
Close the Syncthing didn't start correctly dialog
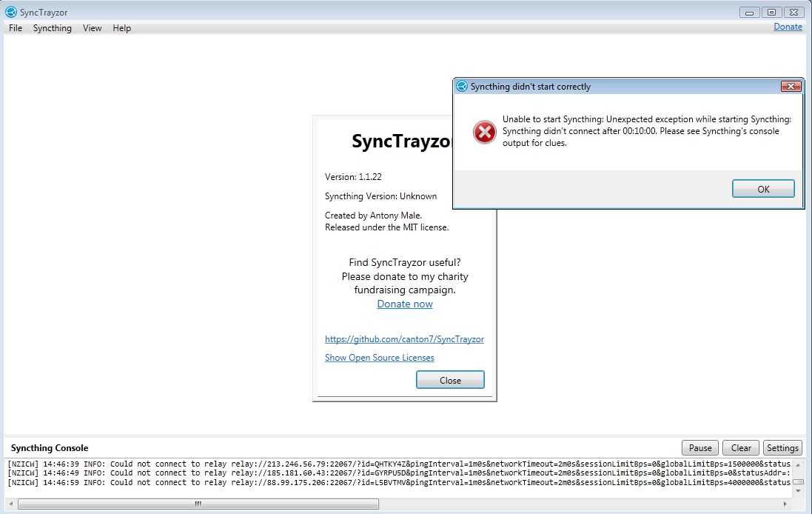pos(791,86)
